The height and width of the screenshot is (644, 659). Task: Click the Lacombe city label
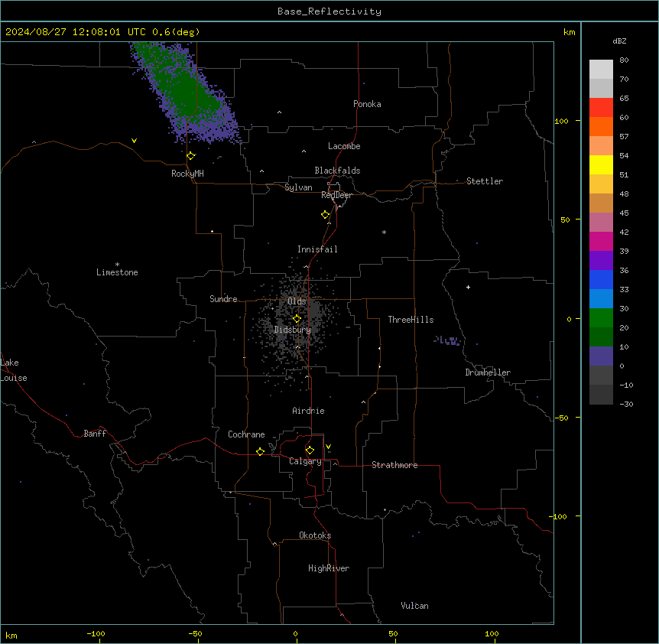tap(344, 146)
